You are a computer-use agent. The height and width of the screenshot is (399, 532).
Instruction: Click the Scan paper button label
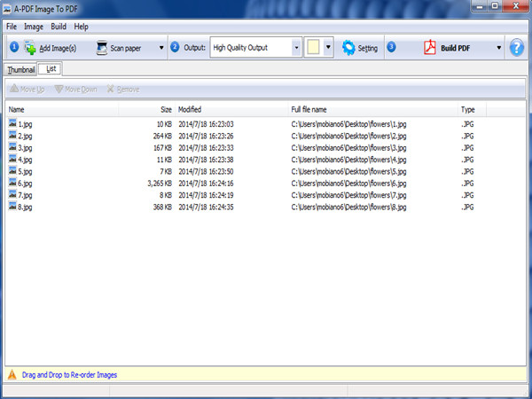126,48
